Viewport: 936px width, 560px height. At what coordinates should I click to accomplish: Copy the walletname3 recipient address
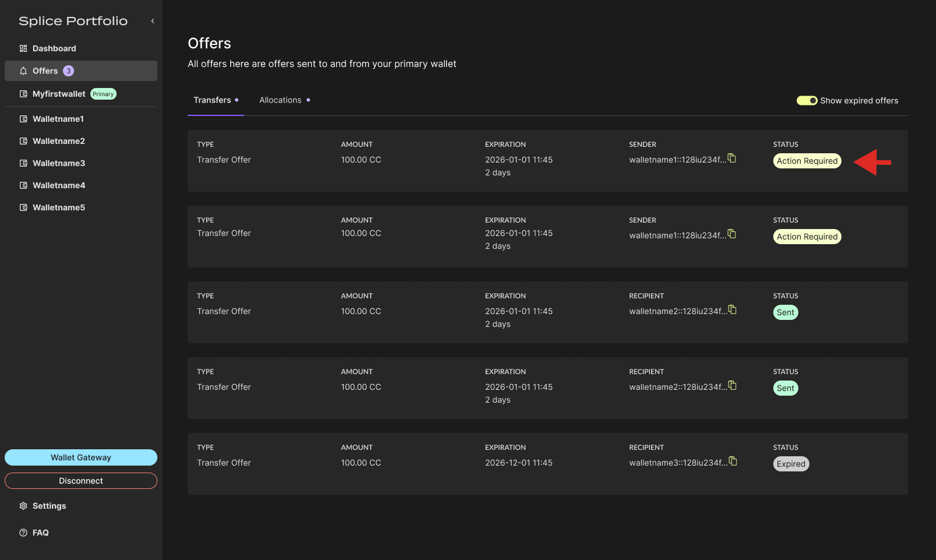pyautogui.click(x=733, y=461)
